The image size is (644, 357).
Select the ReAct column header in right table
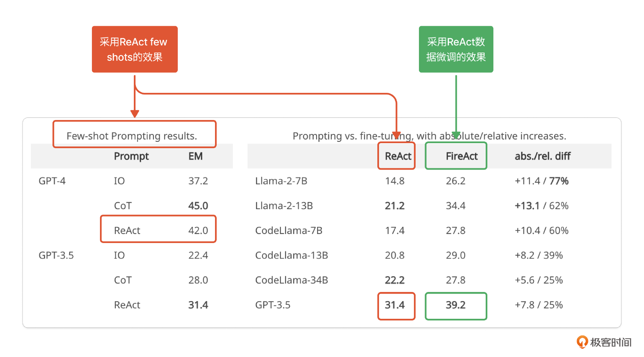[x=398, y=156]
